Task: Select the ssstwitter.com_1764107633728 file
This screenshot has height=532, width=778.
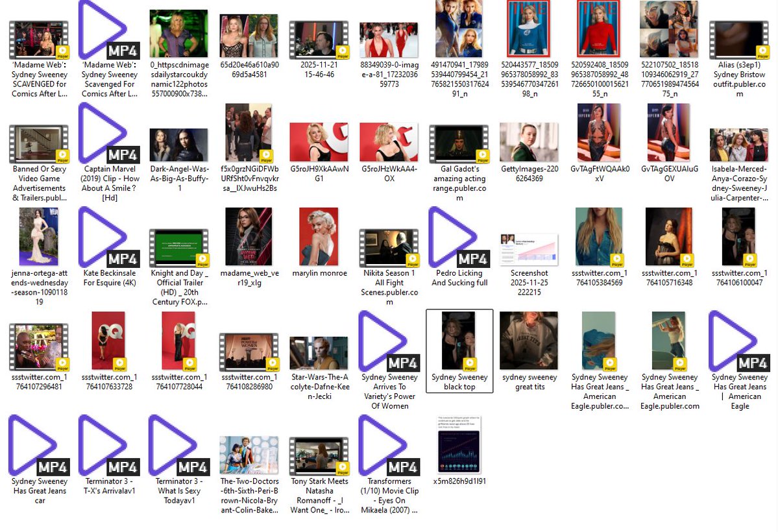Action: pos(108,342)
